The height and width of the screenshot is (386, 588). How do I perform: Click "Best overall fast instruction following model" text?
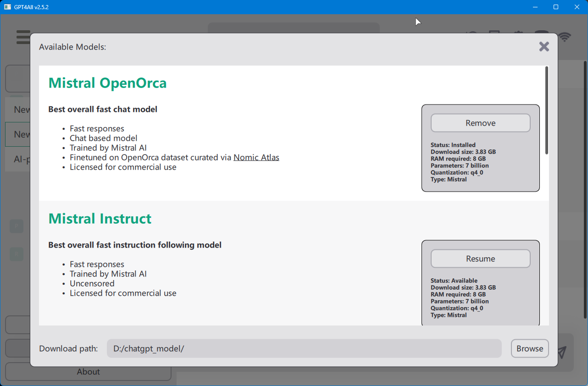click(135, 245)
